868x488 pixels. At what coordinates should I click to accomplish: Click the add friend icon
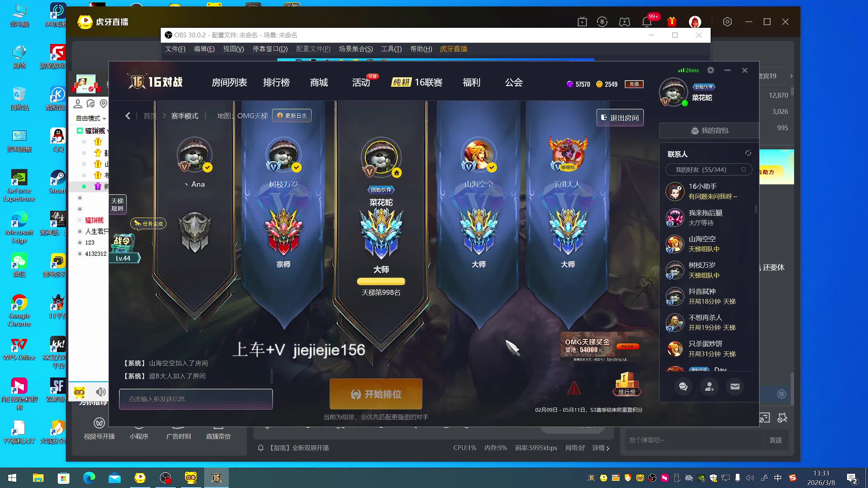coord(709,386)
